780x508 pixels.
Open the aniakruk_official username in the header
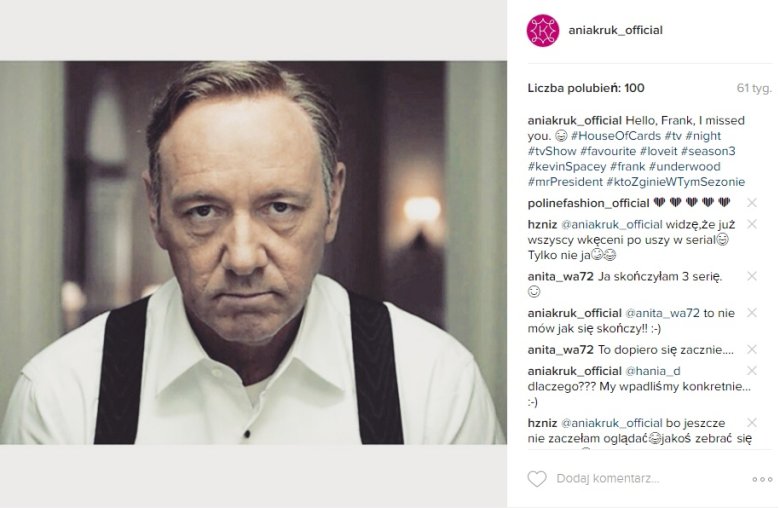point(615,30)
